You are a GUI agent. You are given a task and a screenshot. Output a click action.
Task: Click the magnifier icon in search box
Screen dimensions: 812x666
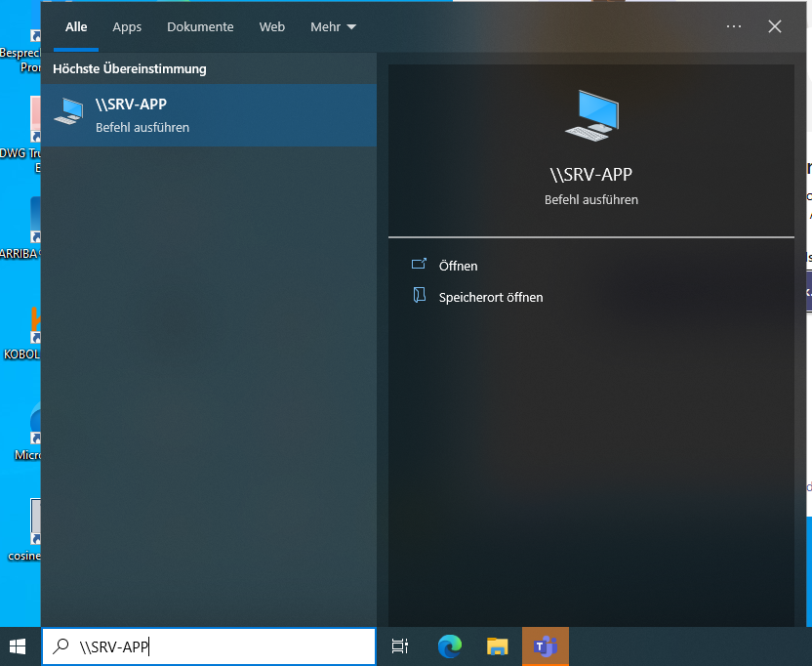click(61, 645)
